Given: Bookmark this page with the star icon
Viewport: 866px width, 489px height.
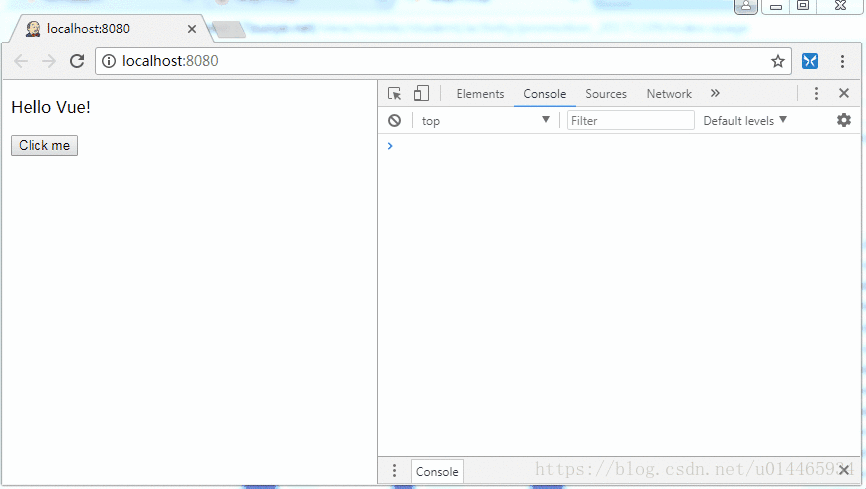Looking at the screenshot, I should pyautogui.click(x=778, y=61).
